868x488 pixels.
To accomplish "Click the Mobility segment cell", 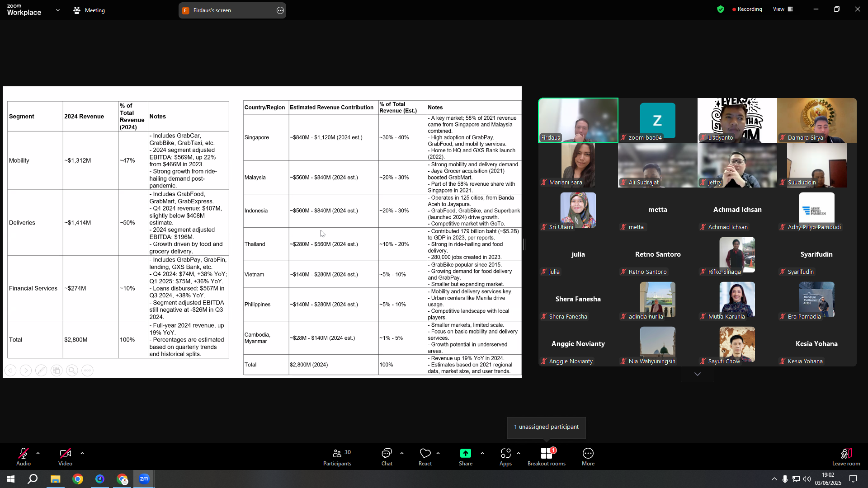I will coord(35,160).
